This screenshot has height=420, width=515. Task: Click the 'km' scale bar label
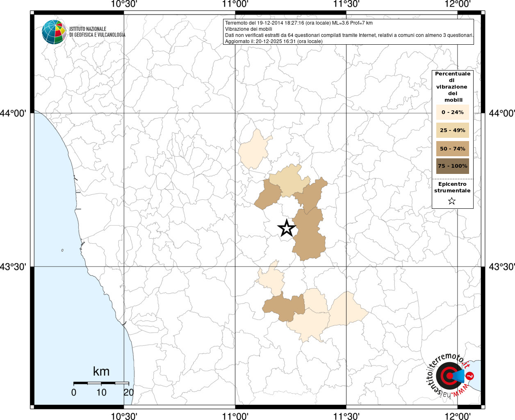click(101, 372)
